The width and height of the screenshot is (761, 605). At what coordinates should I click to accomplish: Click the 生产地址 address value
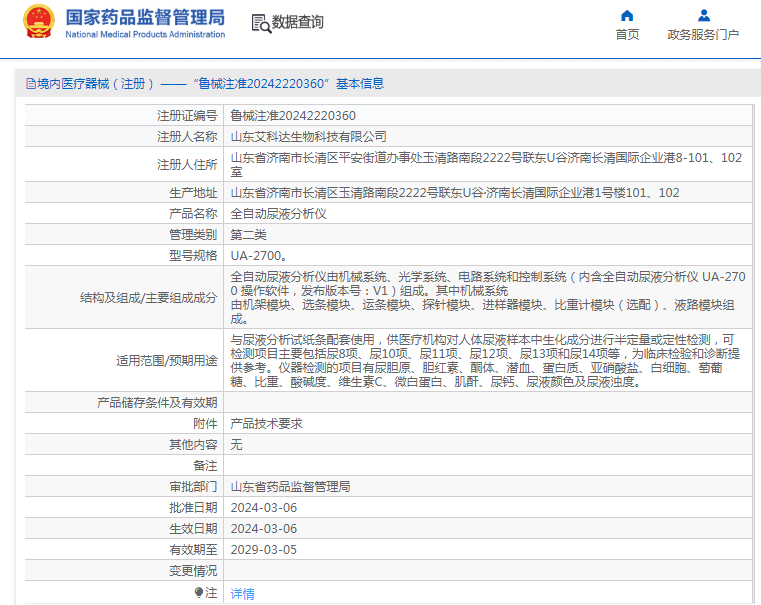point(455,193)
